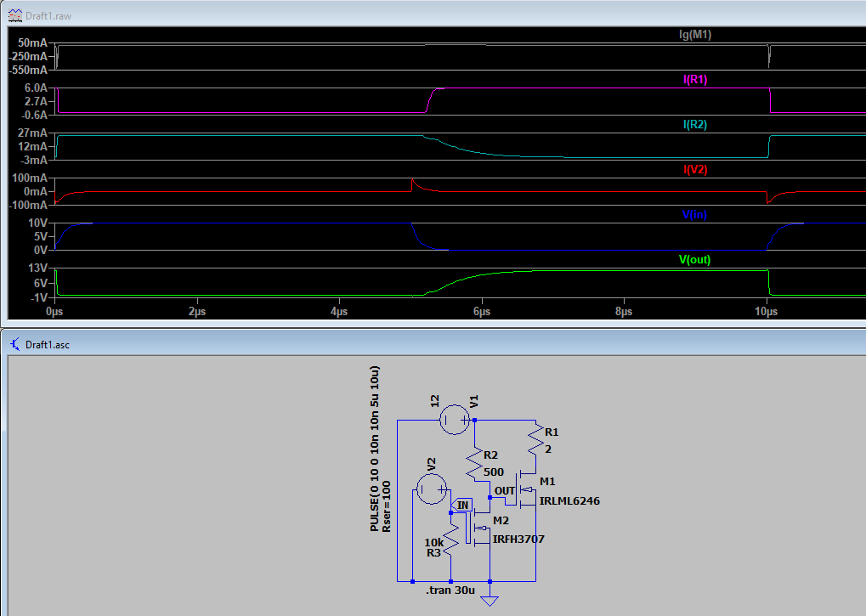Click the Draft1.asc window icon
The width and height of the screenshot is (866, 616).
click(x=15, y=344)
